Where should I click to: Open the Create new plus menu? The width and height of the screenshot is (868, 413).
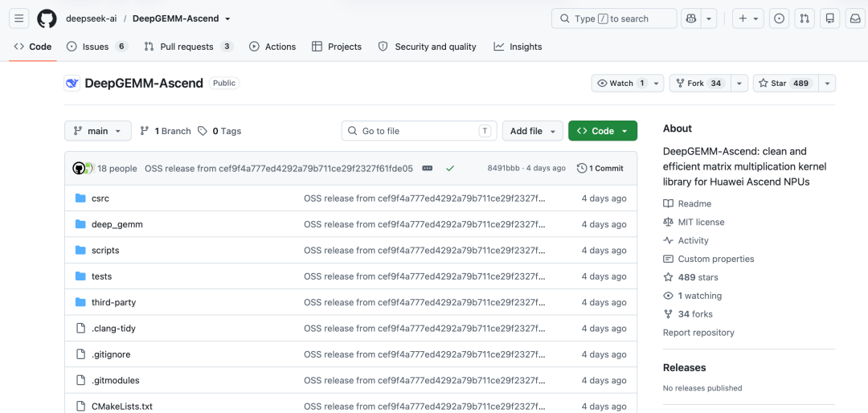[748, 18]
